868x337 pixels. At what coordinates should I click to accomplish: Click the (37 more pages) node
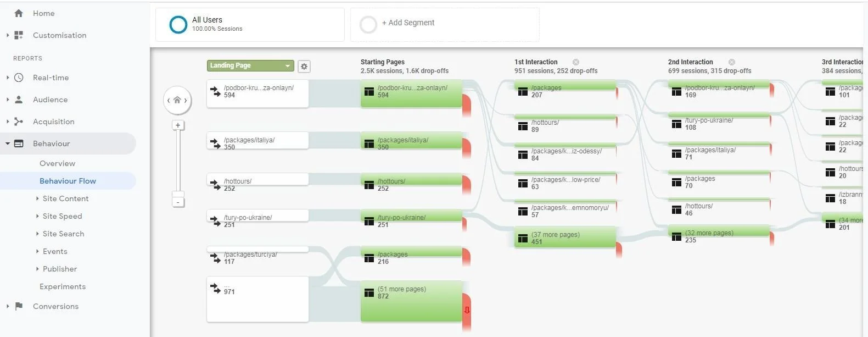click(564, 237)
